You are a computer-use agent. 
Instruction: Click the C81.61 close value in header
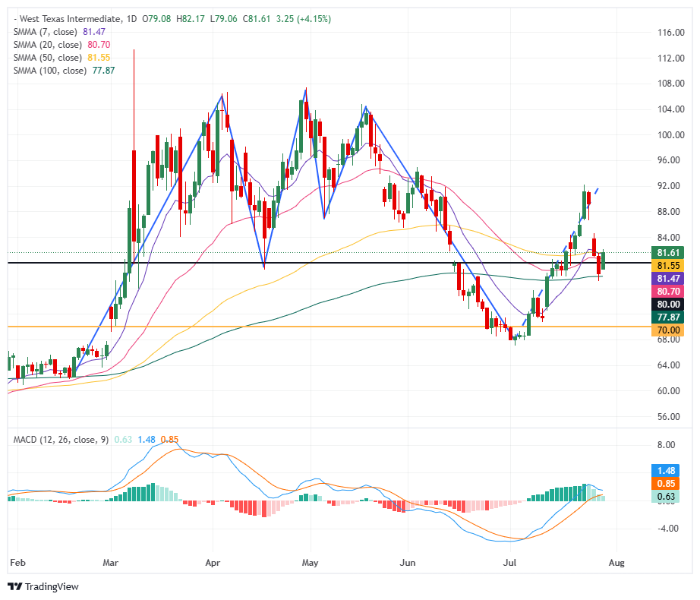257,19
